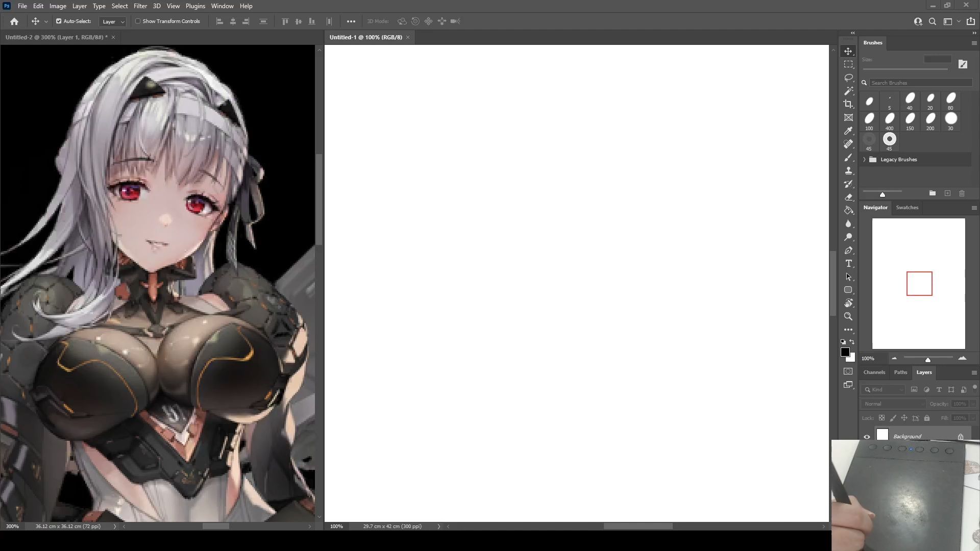Open the Normal blend mode dropdown
This screenshot has width=980, height=551.
894,404
